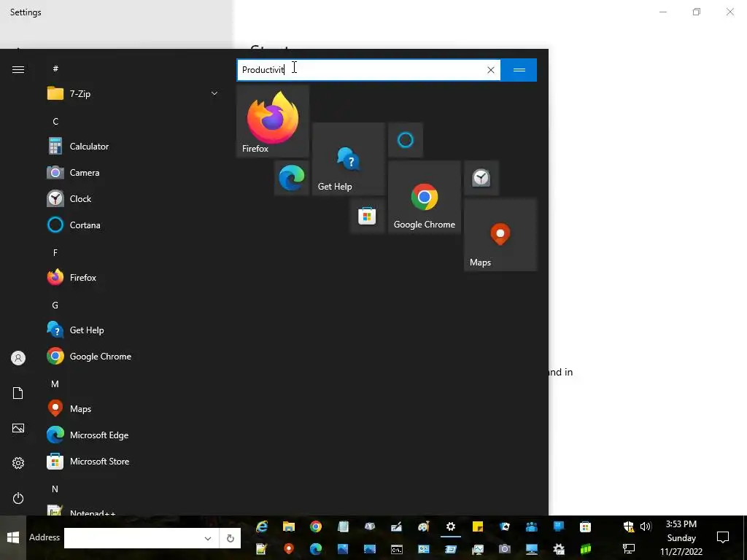Open the small Microsoft Store tile
Viewport: 747px width, 560px height.
point(368,216)
